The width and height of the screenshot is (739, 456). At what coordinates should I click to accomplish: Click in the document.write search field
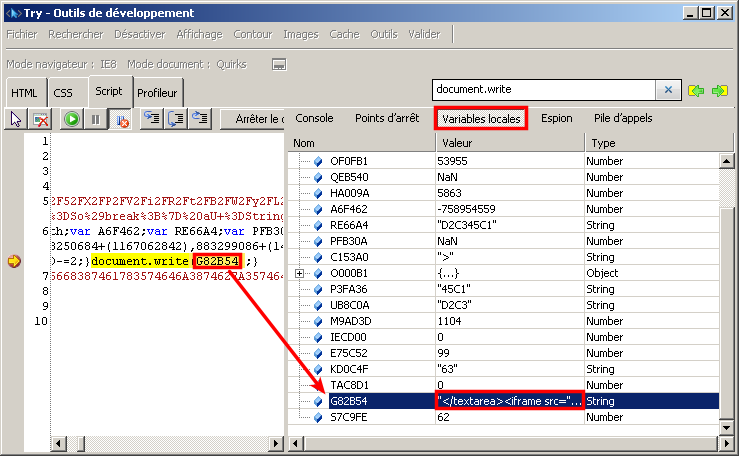[545, 90]
